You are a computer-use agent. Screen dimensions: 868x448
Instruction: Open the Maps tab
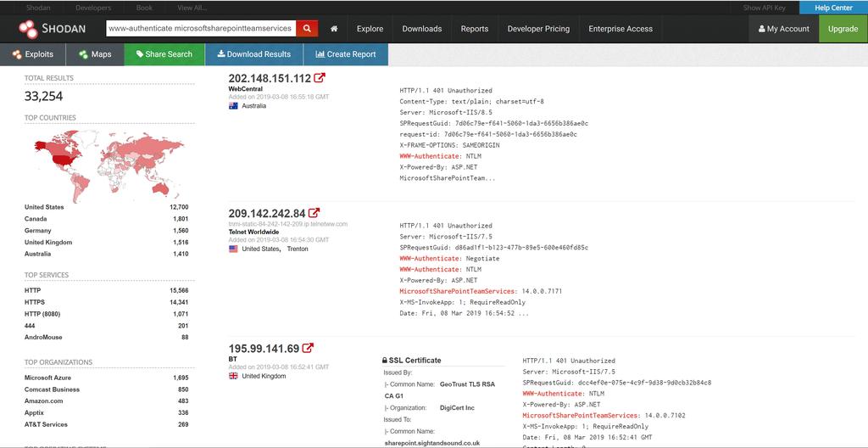click(x=95, y=54)
